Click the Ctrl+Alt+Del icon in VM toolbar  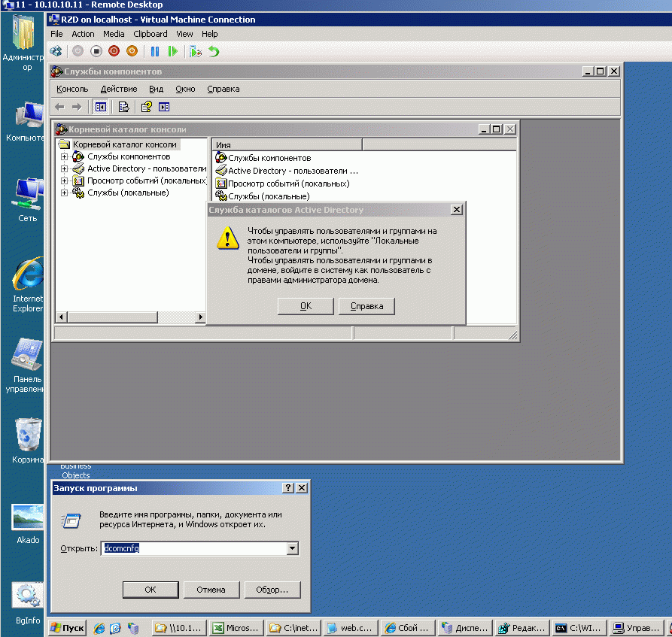tap(56, 51)
